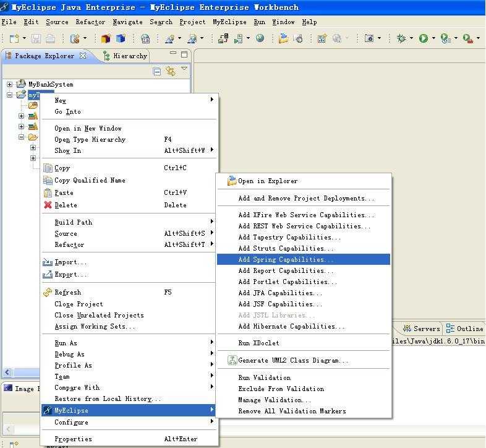
Task: Click the blue cube toolbar icon
Action: (x=121, y=38)
